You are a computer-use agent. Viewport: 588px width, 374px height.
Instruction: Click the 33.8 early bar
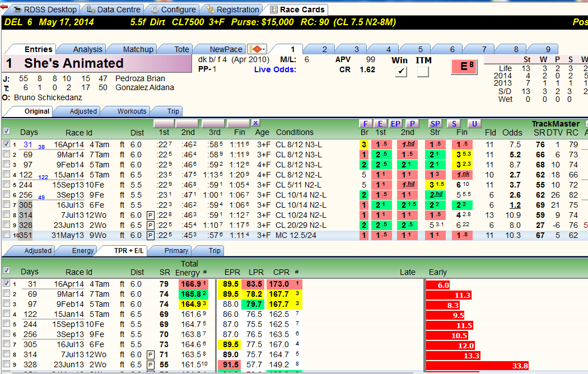(477, 366)
